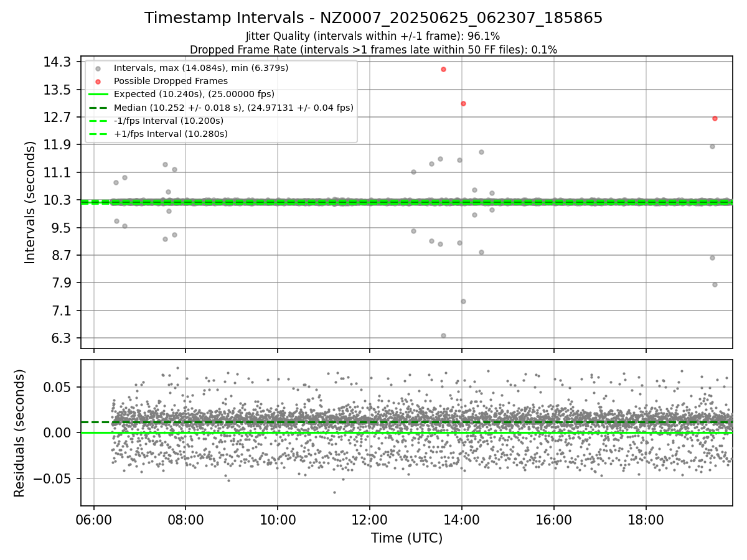Click the highest red dropped-frame point near 14.1 seconds
The height and width of the screenshot is (560, 747).
tap(443, 69)
